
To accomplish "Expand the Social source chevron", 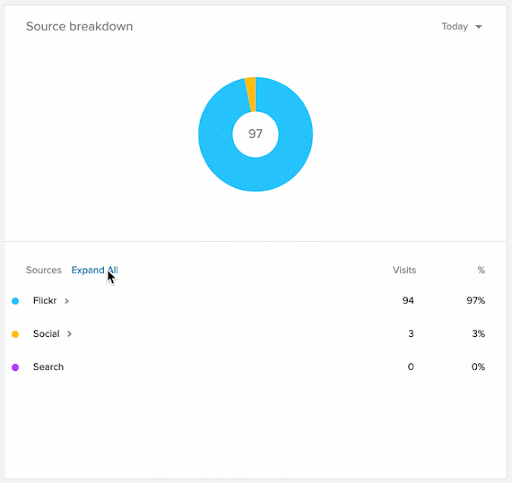I will [x=69, y=334].
